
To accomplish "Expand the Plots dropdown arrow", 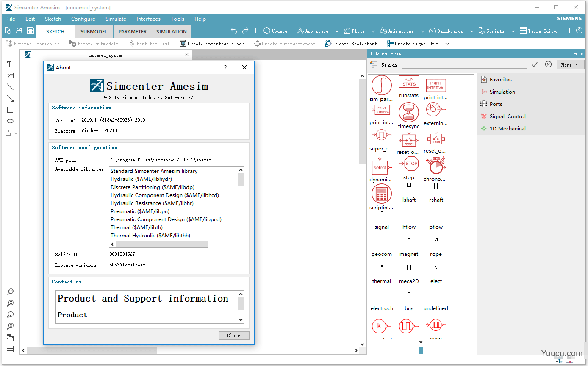I will point(373,31).
